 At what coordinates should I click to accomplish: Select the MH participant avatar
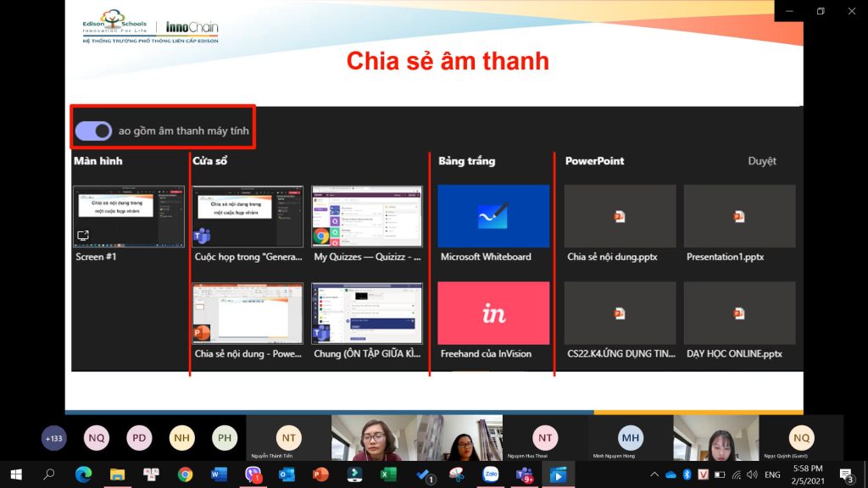630,436
